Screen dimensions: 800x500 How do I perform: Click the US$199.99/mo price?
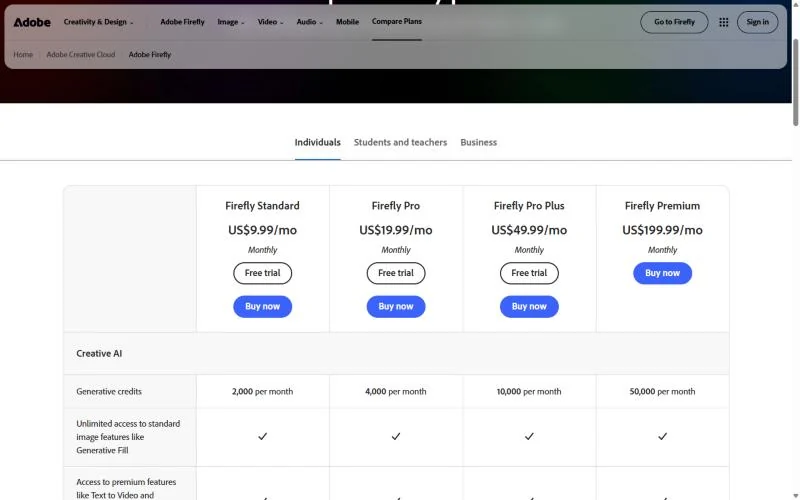coord(662,230)
